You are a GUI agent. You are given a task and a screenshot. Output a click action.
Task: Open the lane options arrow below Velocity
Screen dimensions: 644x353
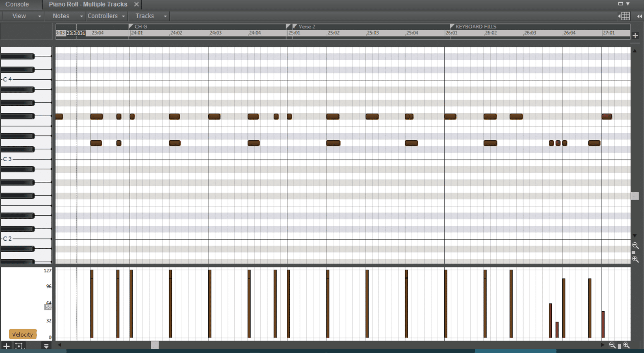(46, 346)
